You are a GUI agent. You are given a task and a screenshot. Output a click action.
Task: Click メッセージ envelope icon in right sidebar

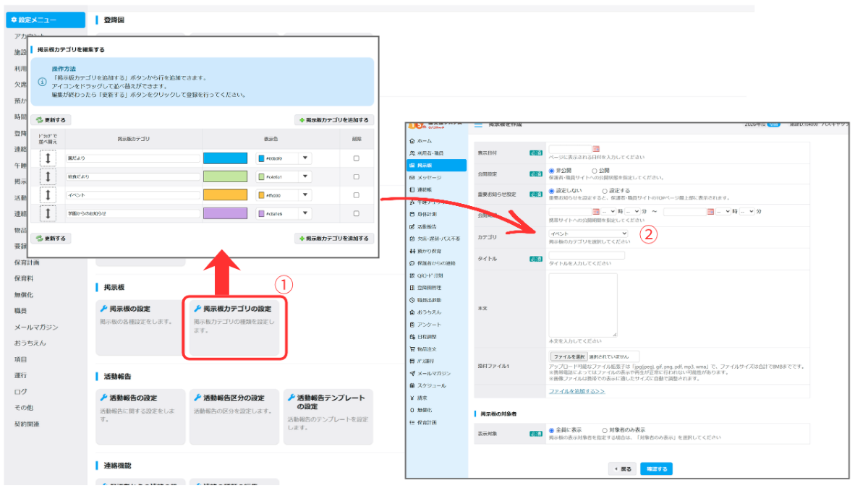point(412,177)
